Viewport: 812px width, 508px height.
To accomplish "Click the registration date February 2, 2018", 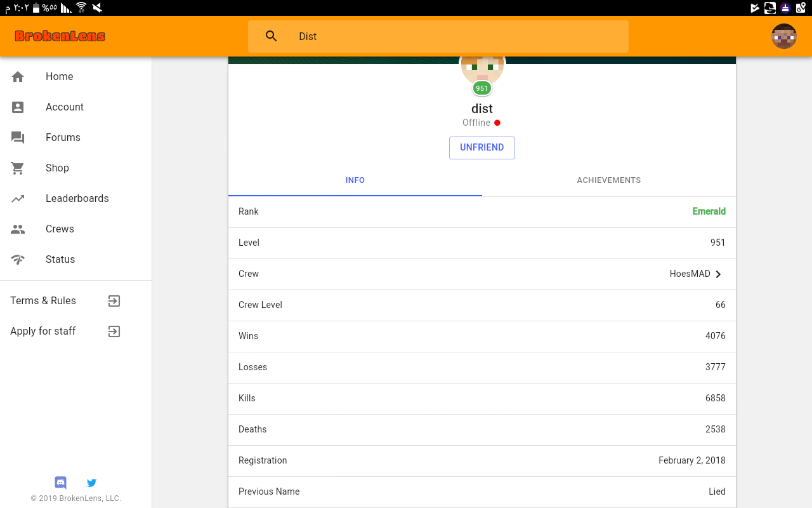I will pyautogui.click(x=692, y=460).
